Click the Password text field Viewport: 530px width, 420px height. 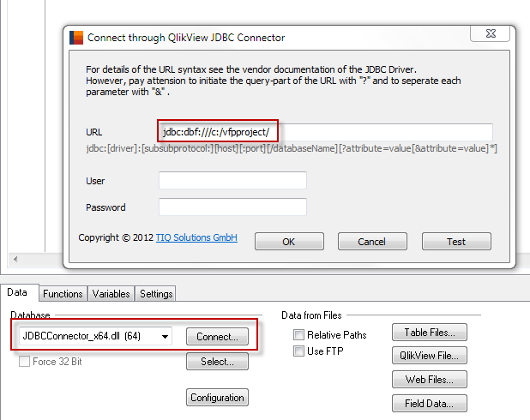(x=232, y=207)
